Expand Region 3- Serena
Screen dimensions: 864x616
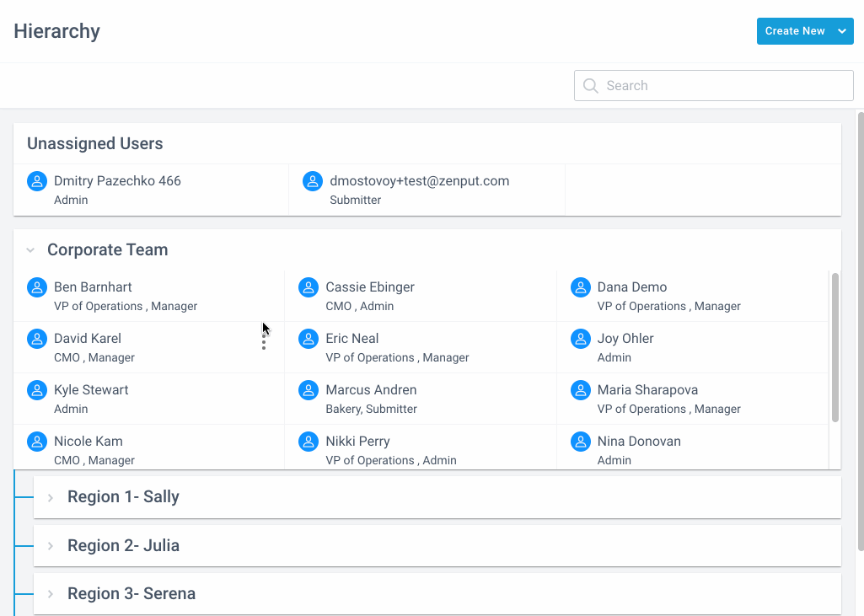[51, 593]
